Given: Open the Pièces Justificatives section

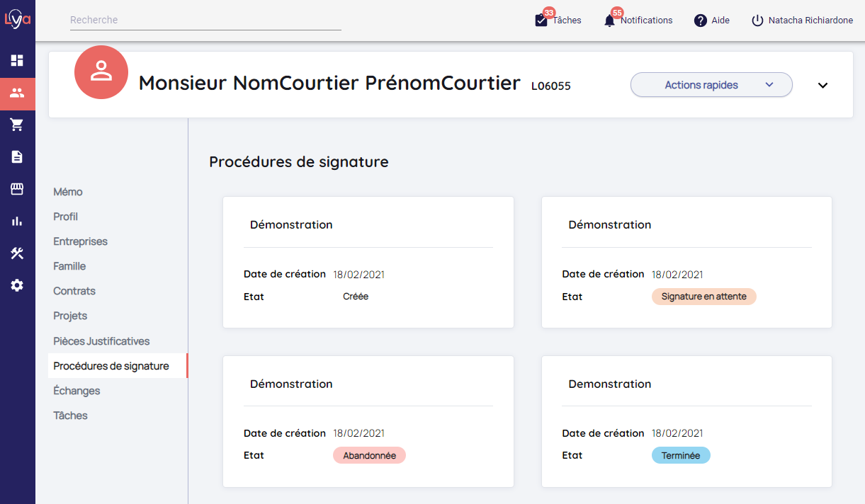Looking at the screenshot, I should (101, 341).
